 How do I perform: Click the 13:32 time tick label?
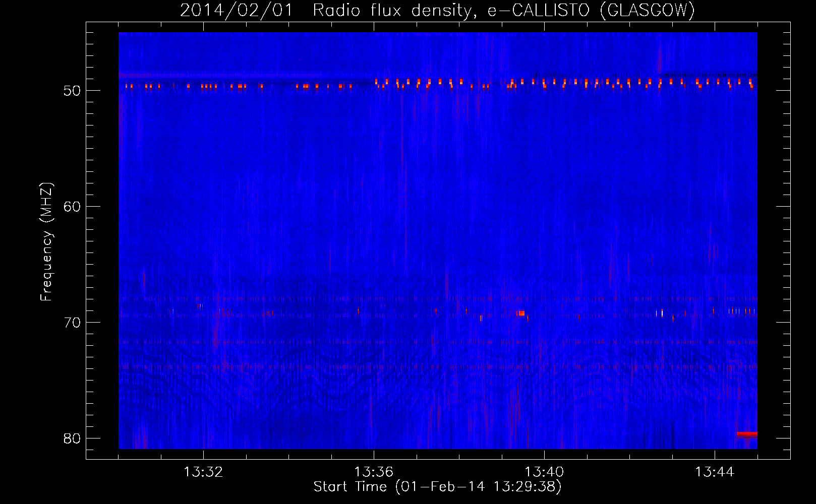coord(203,472)
